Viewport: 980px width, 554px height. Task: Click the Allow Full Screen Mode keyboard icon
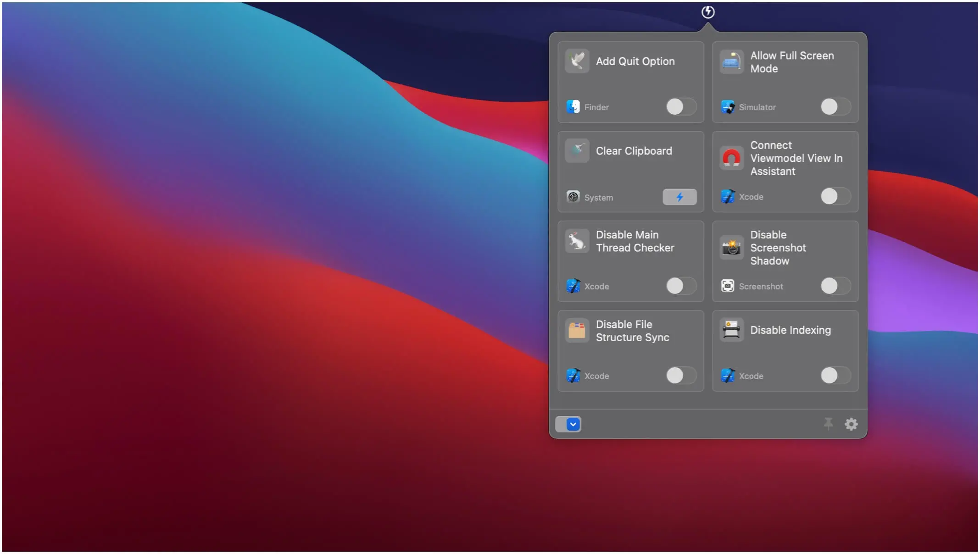(731, 61)
